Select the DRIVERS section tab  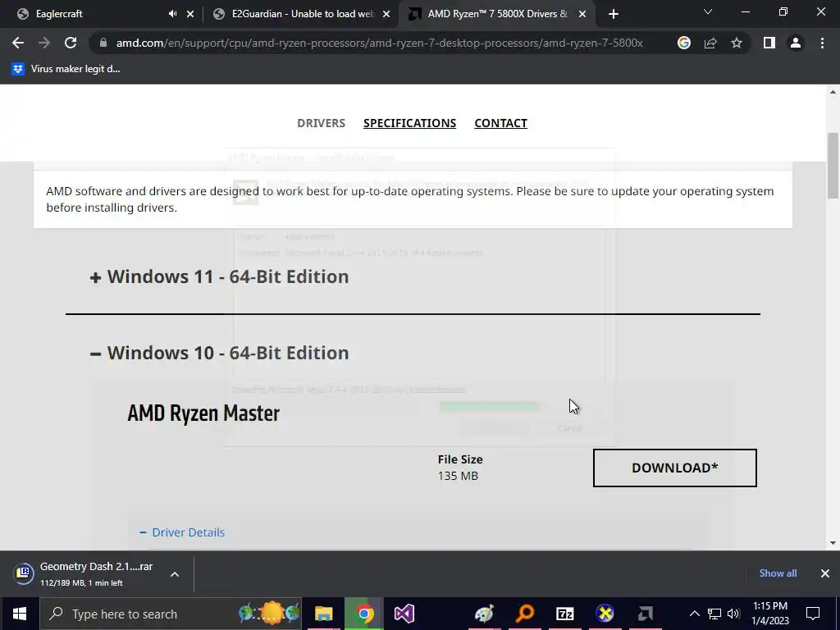pos(321,123)
